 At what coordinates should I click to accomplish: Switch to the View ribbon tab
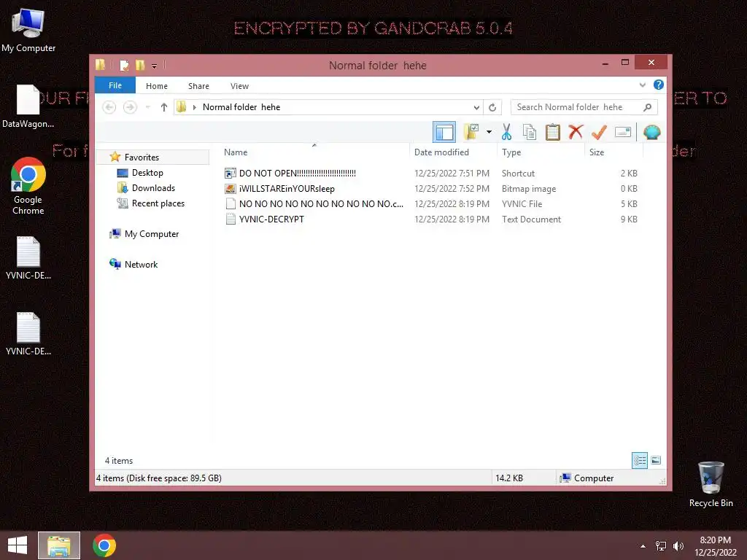pos(239,86)
